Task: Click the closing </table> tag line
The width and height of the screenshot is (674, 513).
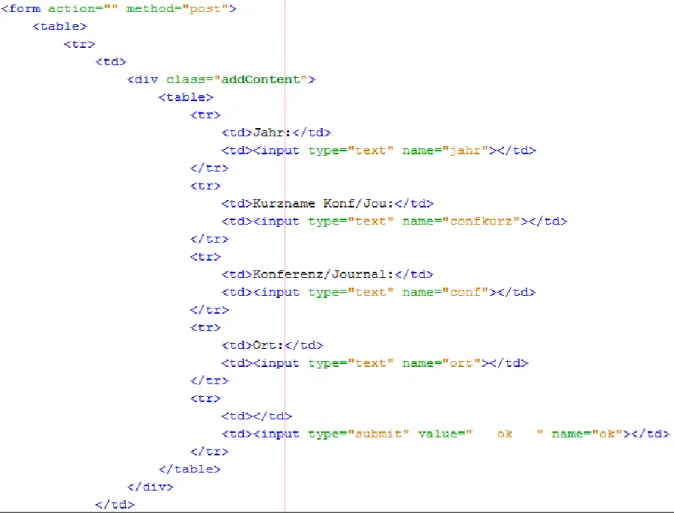Action: (190, 469)
